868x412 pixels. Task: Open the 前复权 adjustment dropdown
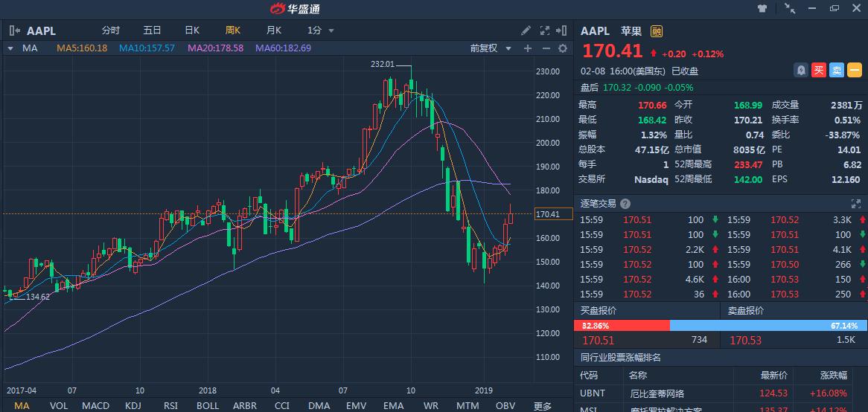tap(491, 48)
